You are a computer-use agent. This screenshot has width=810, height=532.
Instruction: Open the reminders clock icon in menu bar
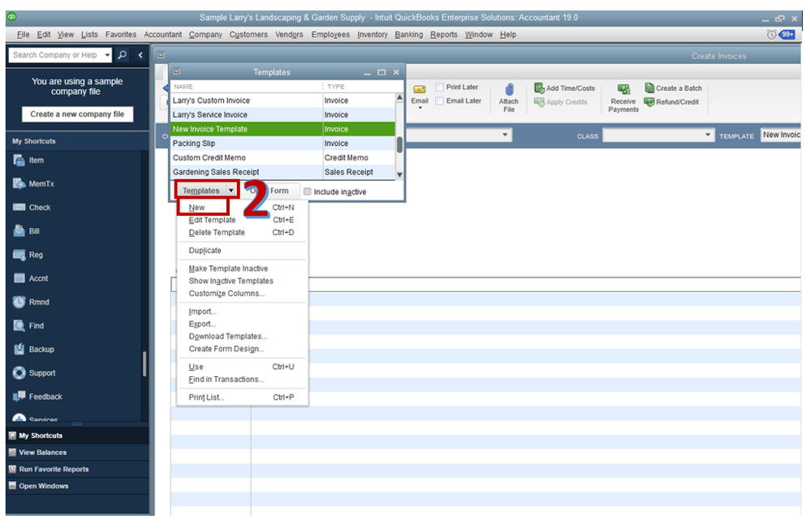coord(772,35)
